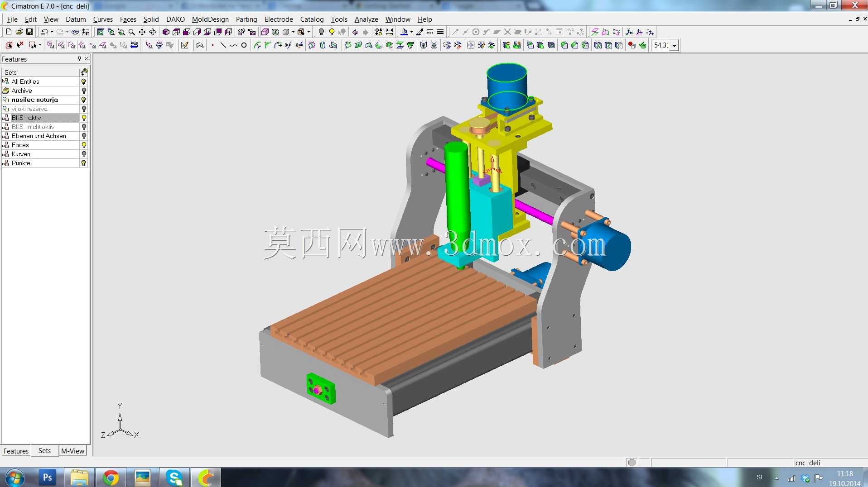Open Google Chrome from the taskbar
This screenshot has height=487, width=868.
pos(111,477)
